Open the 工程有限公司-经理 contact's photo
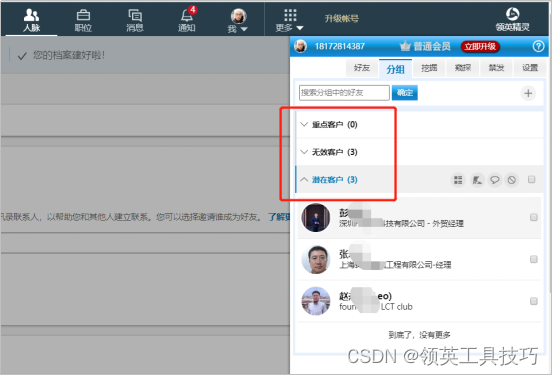Screen dimensions: 553x376 316,259
